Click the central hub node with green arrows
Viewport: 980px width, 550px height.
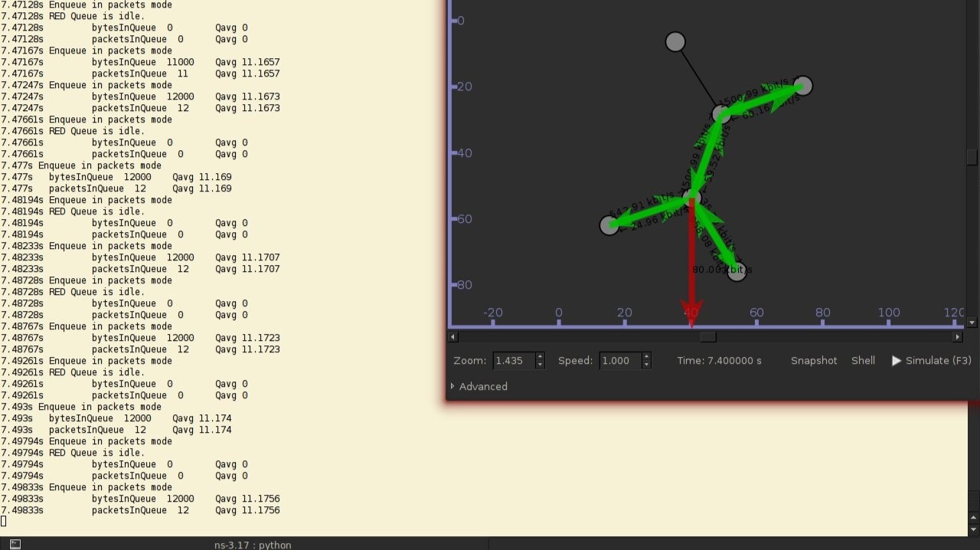[x=691, y=198]
